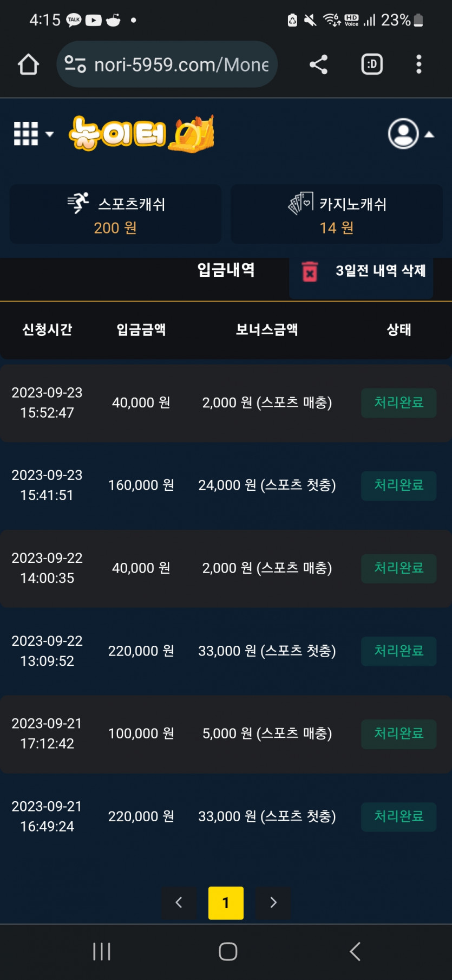Click the nori-5959.com address bar
This screenshot has height=980, width=452.
tap(167, 64)
